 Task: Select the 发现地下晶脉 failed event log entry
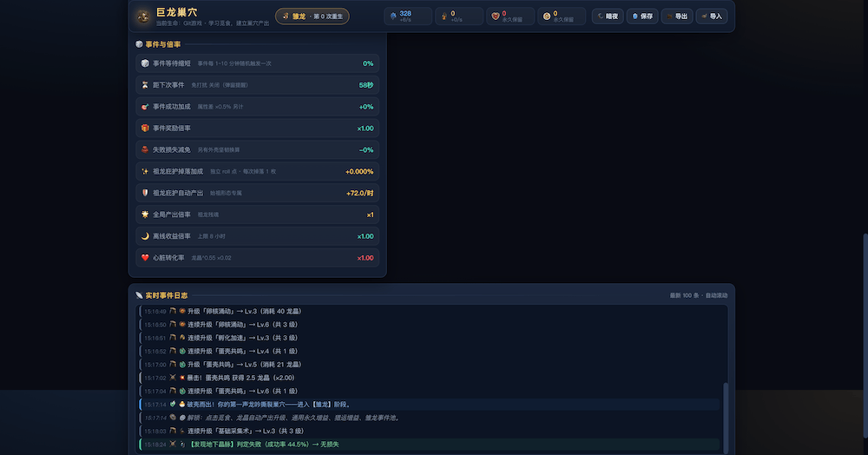tap(430, 445)
